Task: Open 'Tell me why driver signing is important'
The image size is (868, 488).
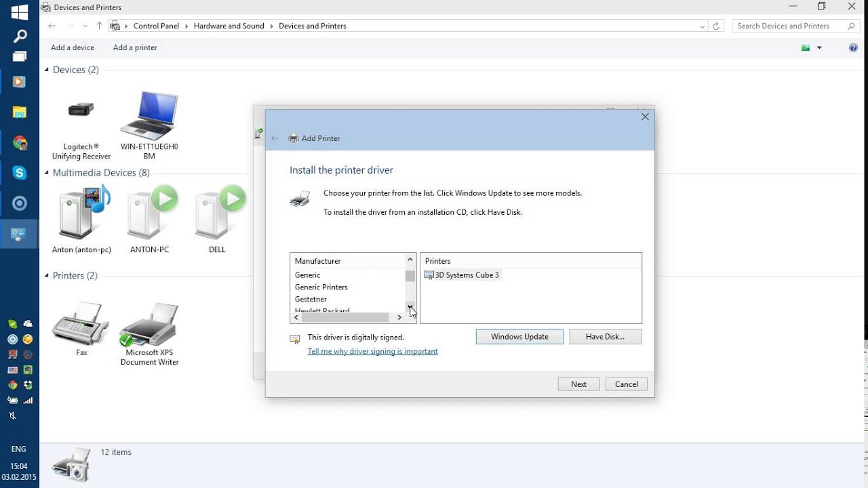Action: click(372, 351)
